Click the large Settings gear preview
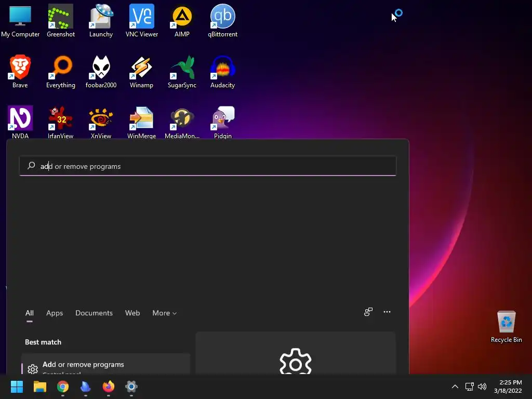Viewport: 532px width, 399px height. pos(296,362)
